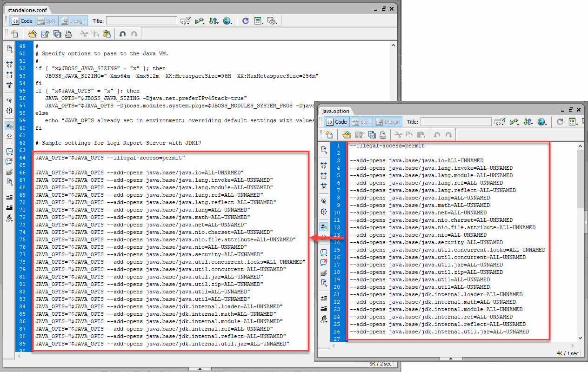Expand File Management dropdown in standalone.conf toolbar

(x=214, y=21)
